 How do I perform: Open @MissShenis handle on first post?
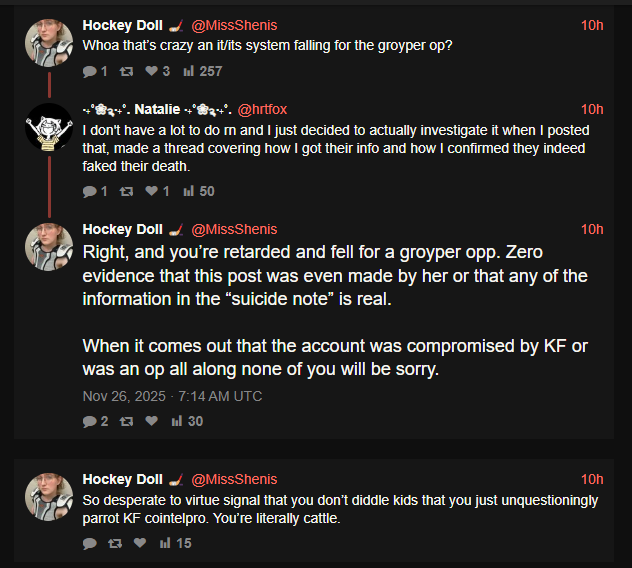click(x=234, y=25)
